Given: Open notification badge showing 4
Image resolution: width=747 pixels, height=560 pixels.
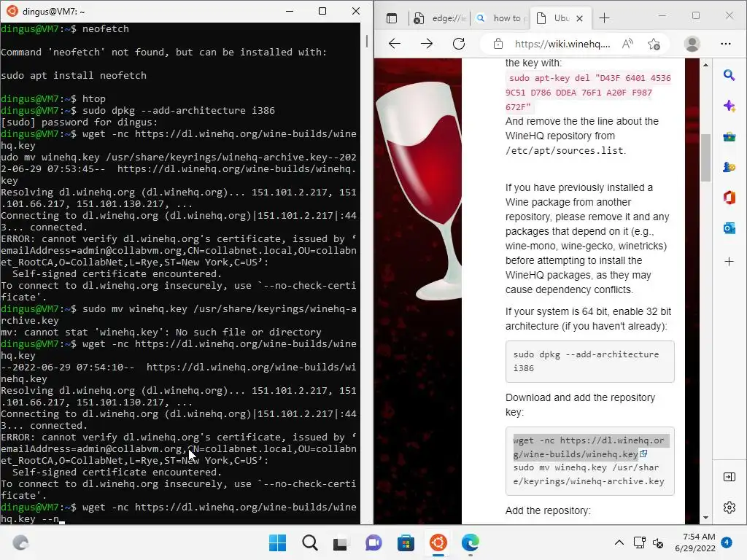Looking at the screenshot, I should [x=727, y=542].
